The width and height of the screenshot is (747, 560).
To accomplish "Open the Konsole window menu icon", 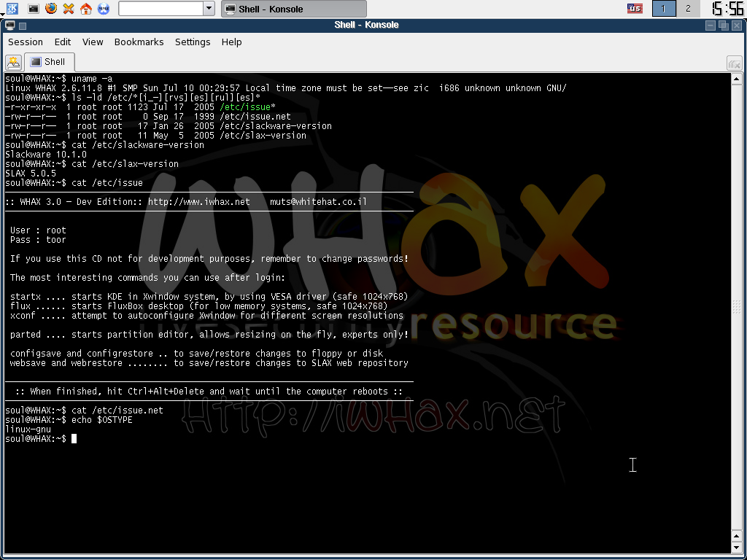I will pos(10,26).
